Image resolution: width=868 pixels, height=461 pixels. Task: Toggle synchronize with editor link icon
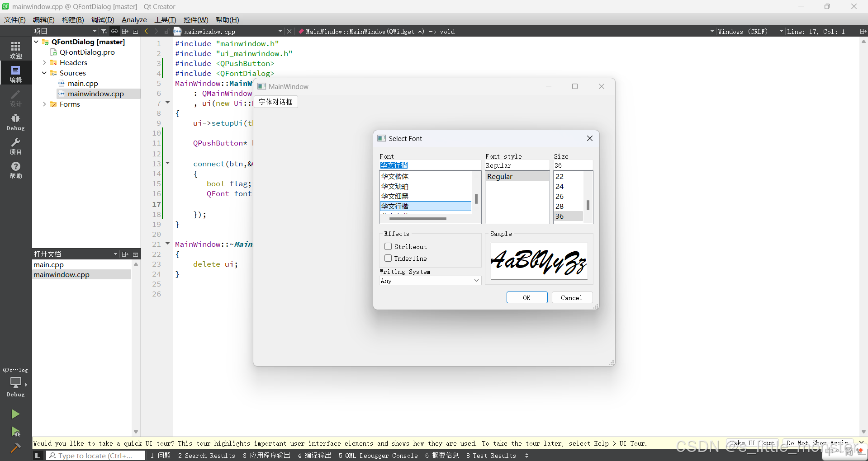(x=114, y=31)
